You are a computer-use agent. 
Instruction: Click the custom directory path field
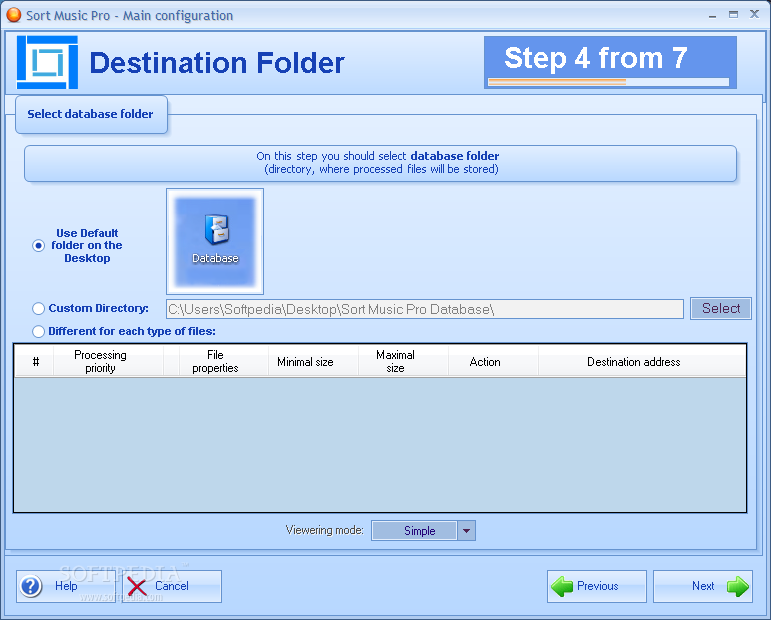pyautogui.click(x=425, y=309)
